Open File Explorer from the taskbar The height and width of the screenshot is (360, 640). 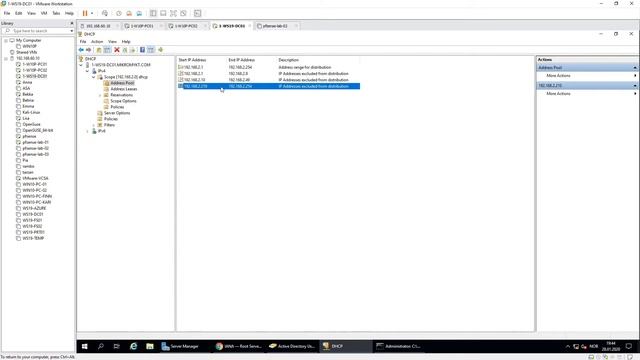pos(150,346)
